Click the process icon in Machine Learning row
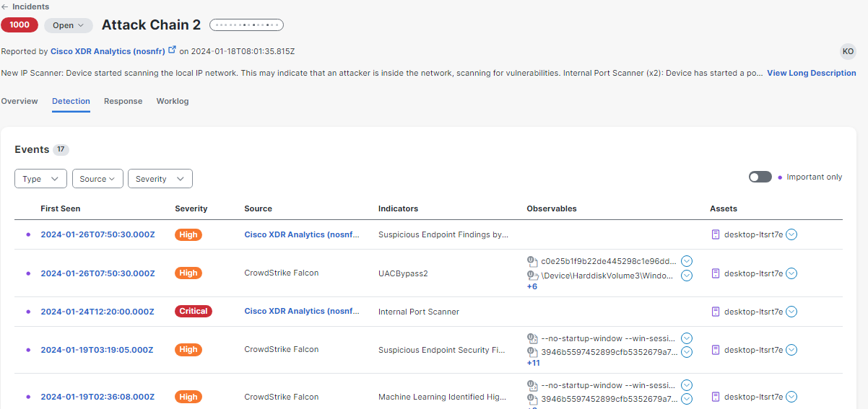The width and height of the screenshot is (868, 409). click(x=532, y=384)
